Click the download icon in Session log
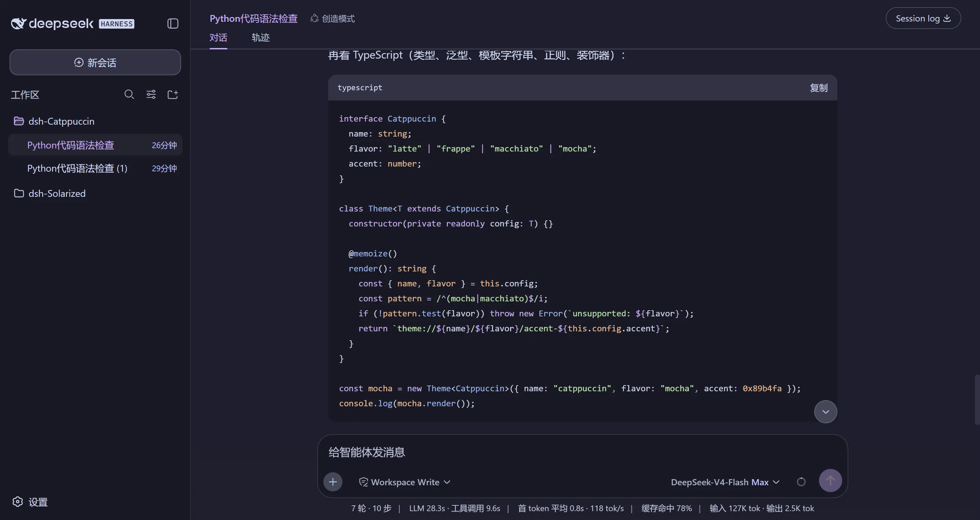The width and height of the screenshot is (980, 520). tap(947, 18)
